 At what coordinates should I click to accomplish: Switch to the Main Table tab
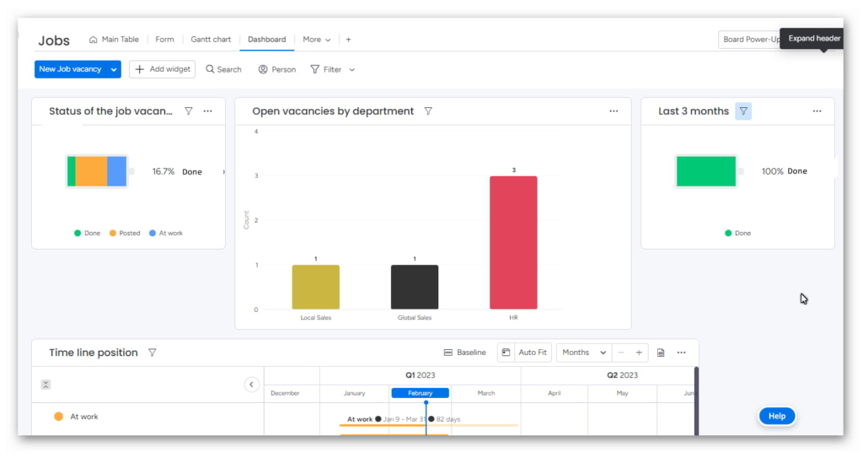point(114,40)
